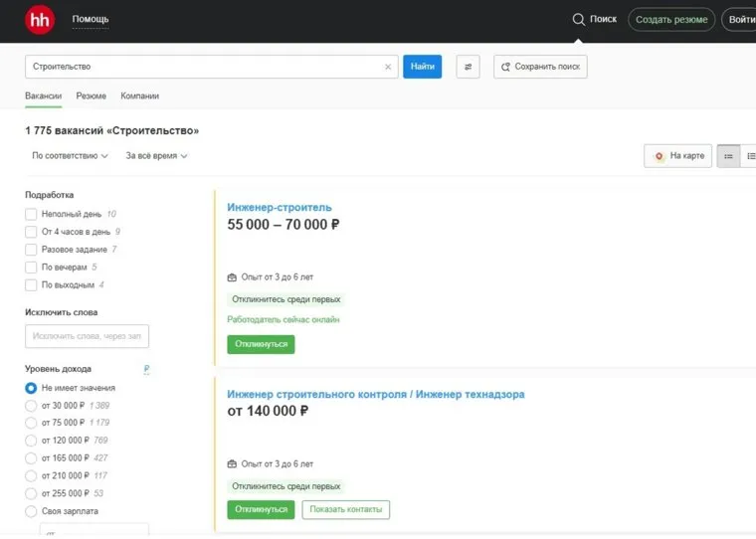Click the ruble currency icon by income level
The width and height of the screenshot is (756, 539).
click(x=147, y=369)
